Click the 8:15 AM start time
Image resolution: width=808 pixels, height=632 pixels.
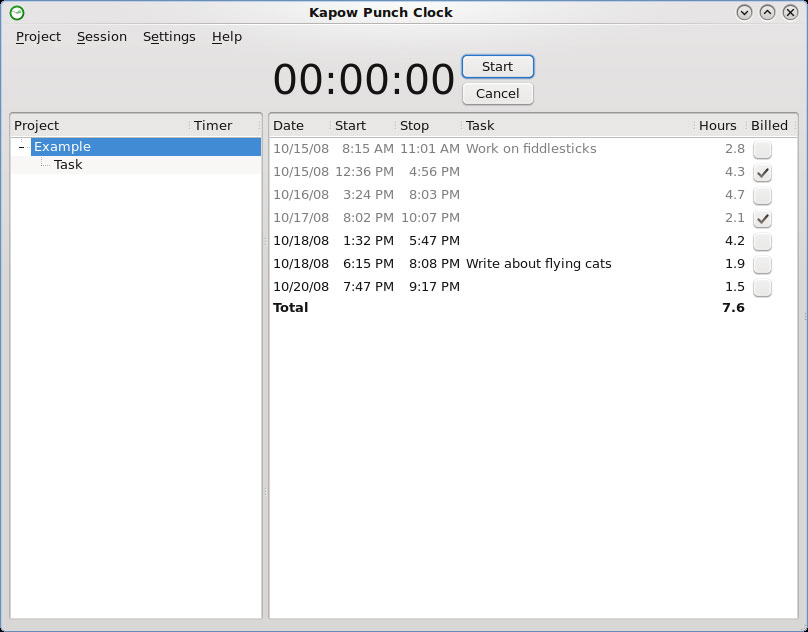(368, 148)
